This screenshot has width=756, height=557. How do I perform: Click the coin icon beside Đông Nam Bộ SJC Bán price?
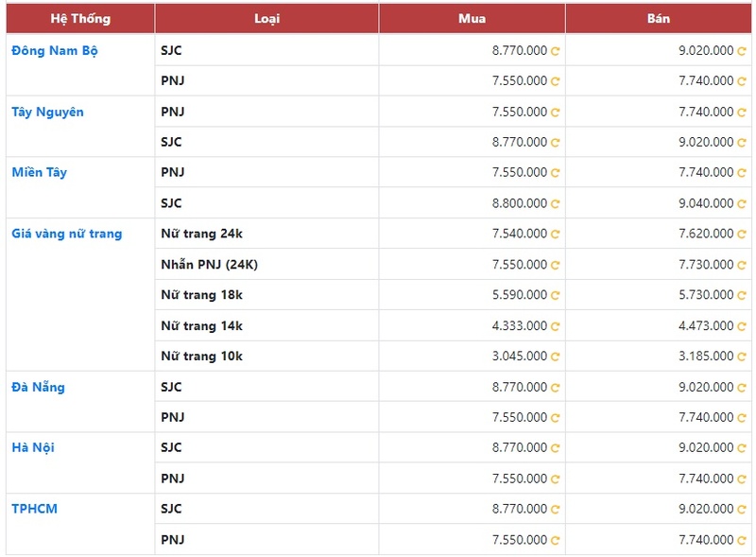[x=742, y=51]
